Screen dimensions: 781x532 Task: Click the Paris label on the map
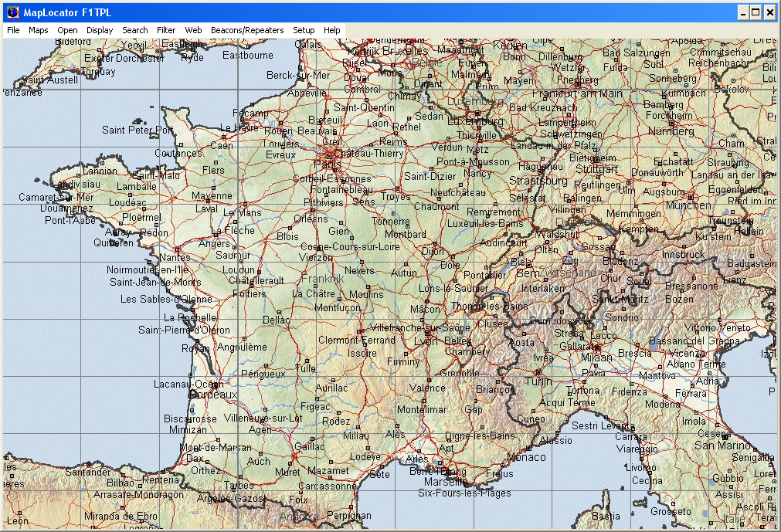click(x=328, y=164)
